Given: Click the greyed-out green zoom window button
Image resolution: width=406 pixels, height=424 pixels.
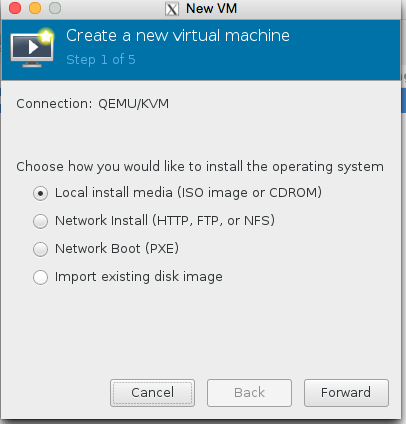Looking at the screenshot, I should click(x=55, y=8).
